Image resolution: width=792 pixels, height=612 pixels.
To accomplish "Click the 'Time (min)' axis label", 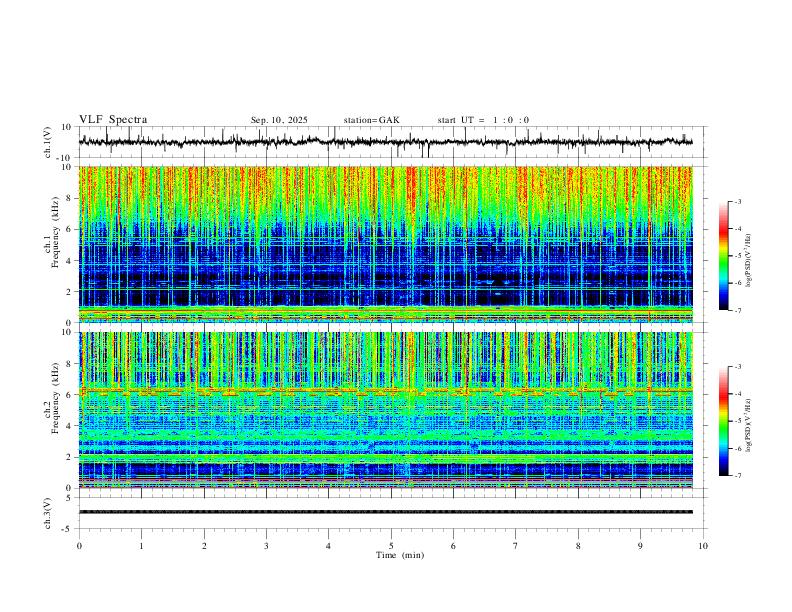I will click(400, 555).
